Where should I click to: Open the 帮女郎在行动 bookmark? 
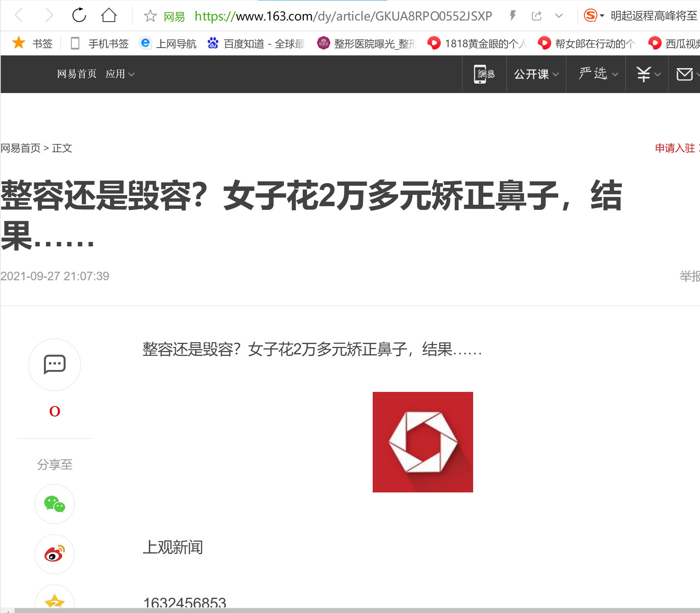tap(587, 44)
